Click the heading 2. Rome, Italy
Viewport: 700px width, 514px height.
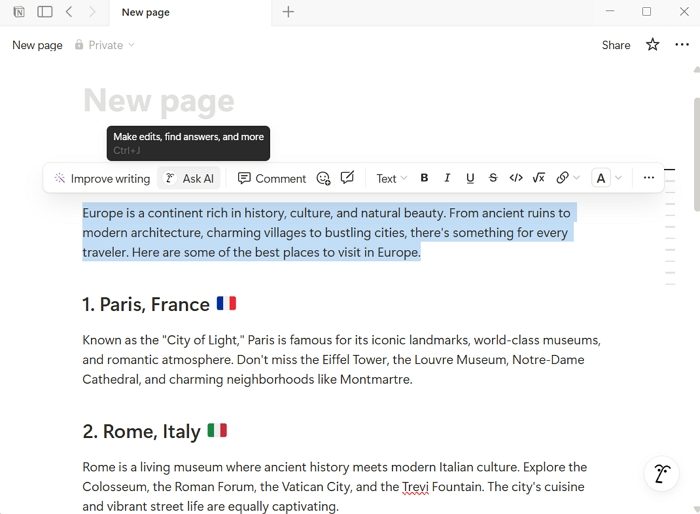tap(155, 431)
